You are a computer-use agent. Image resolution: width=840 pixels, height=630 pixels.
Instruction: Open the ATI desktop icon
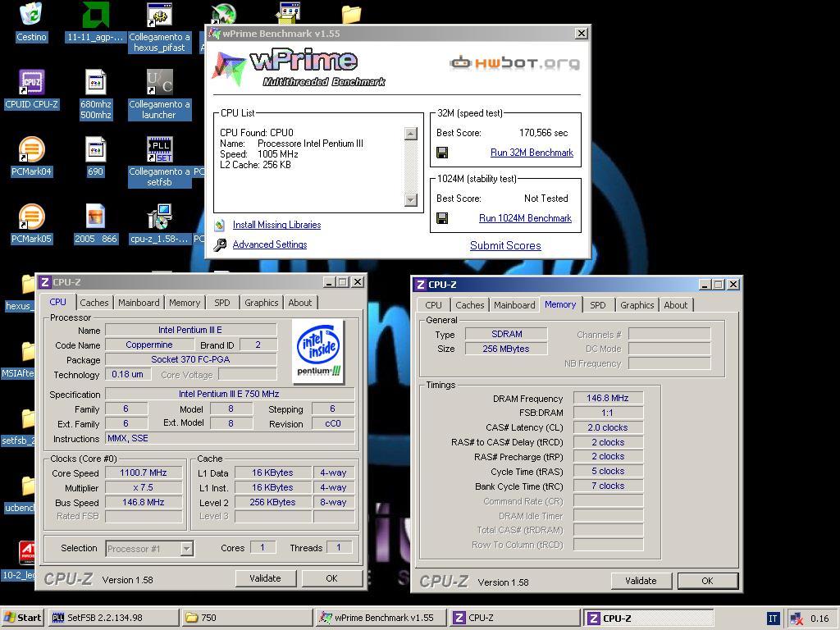tap(27, 553)
